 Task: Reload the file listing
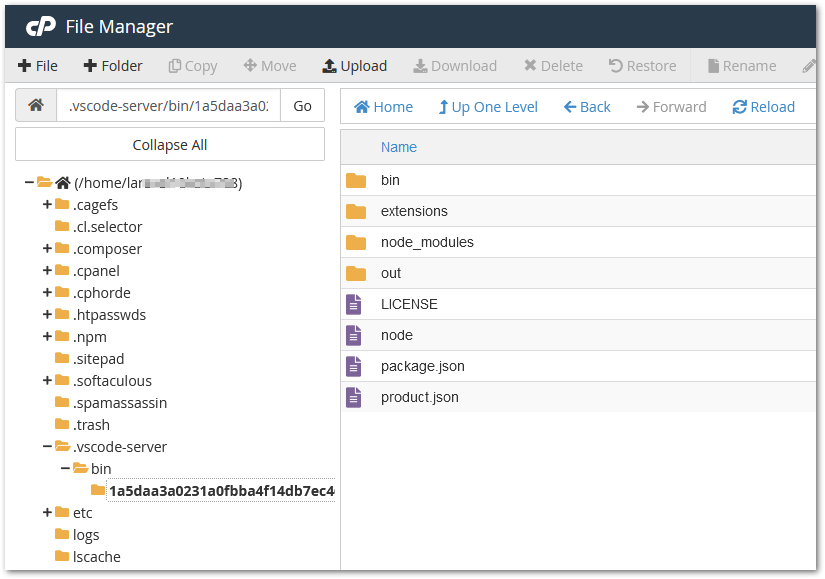pyautogui.click(x=763, y=107)
